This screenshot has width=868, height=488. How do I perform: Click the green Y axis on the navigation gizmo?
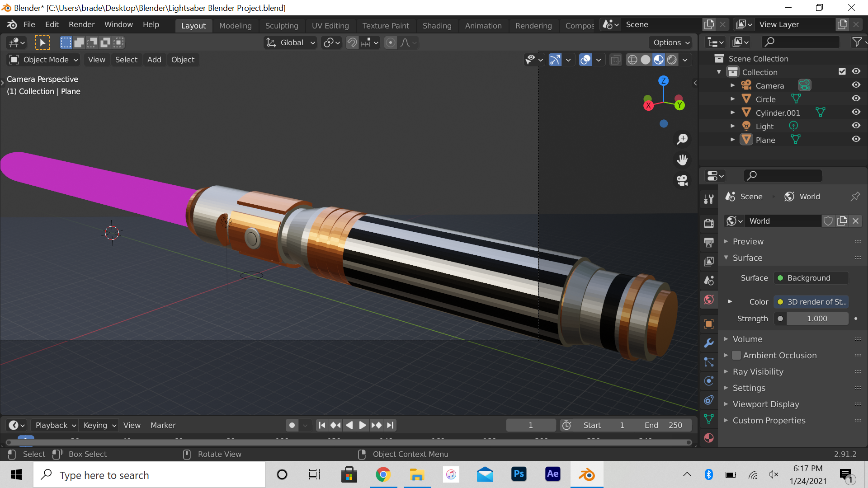679,105
